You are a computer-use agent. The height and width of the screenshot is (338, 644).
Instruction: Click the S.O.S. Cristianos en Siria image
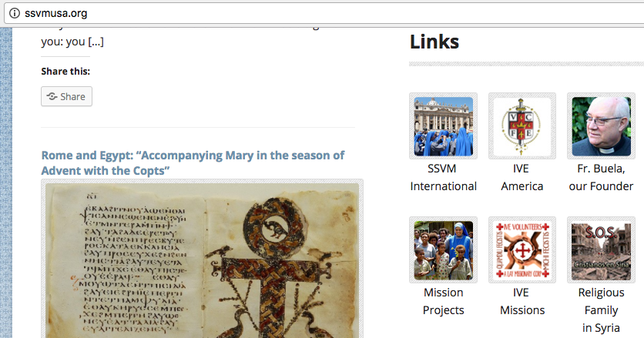[x=601, y=250]
